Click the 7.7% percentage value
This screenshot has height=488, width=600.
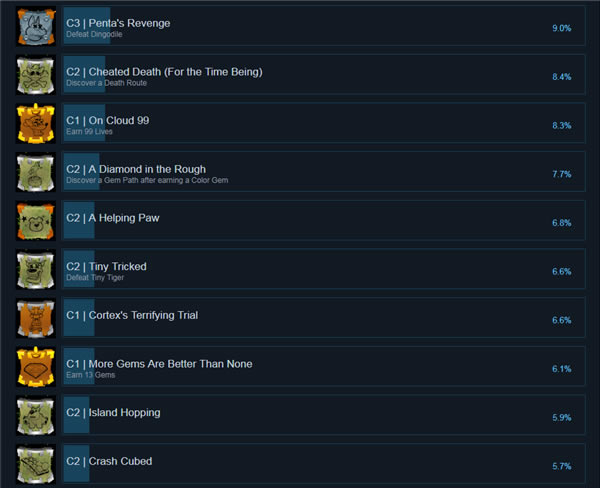point(561,174)
